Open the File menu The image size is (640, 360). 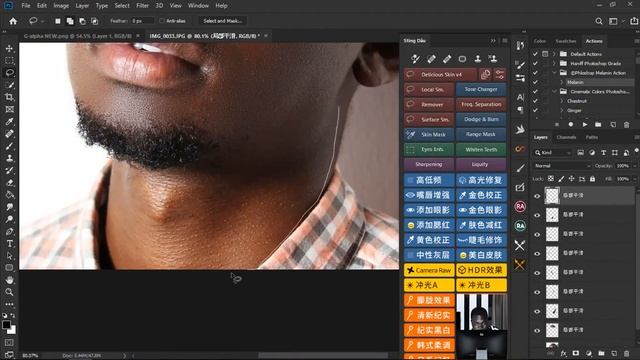click(26, 6)
